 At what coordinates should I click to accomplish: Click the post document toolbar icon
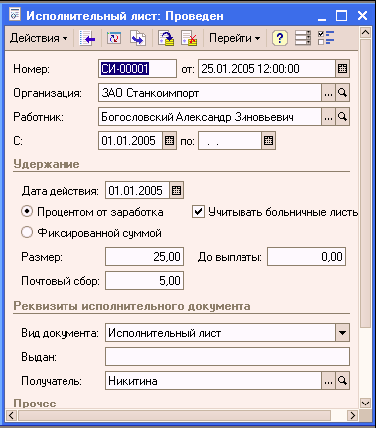(x=166, y=38)
